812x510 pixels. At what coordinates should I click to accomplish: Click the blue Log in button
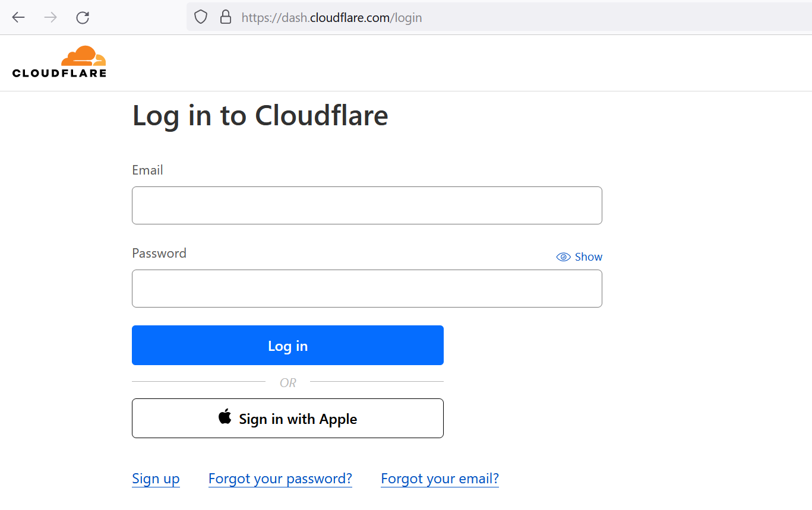(287, 345)
